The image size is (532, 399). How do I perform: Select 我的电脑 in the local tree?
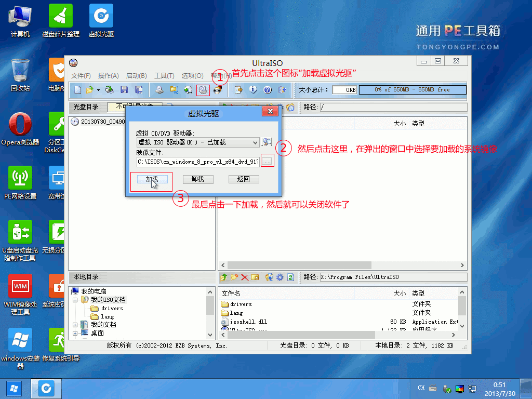point(94,291)
